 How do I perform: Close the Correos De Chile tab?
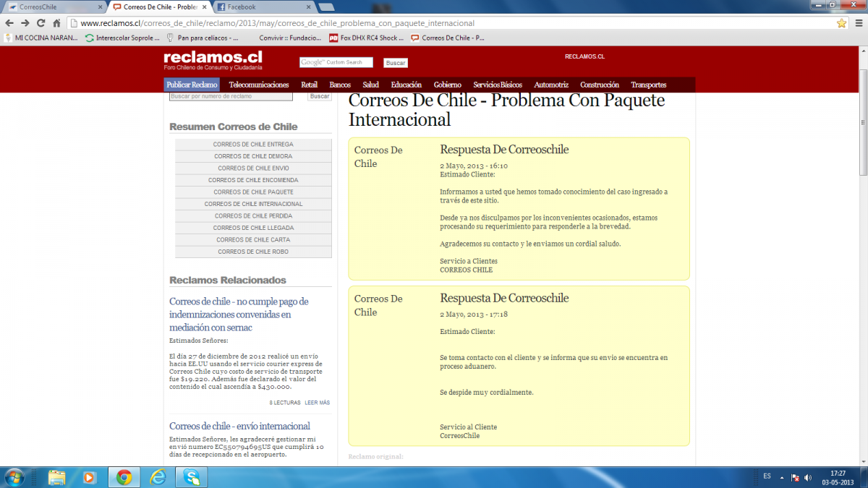pyautogui.click(x=203, y=7)
